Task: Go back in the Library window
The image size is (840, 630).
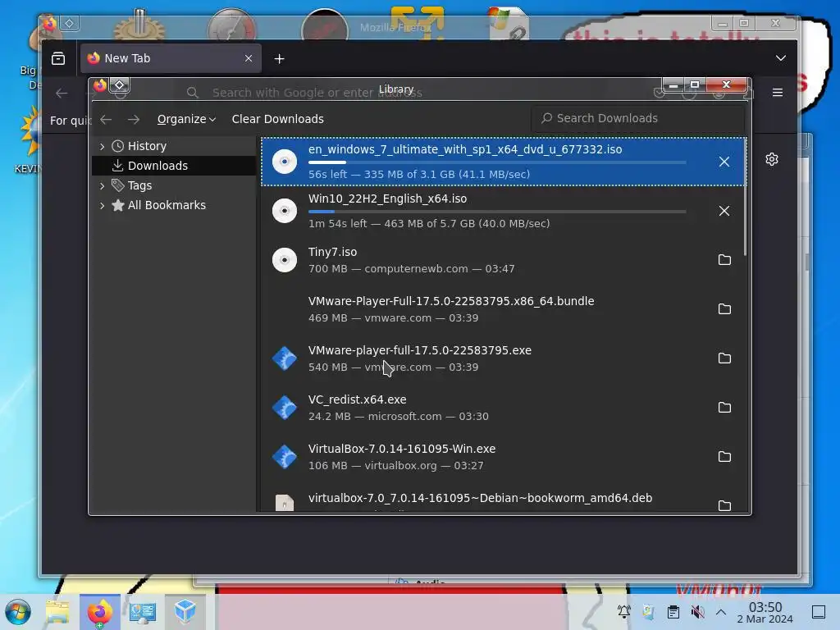Action: click(106, 120)
